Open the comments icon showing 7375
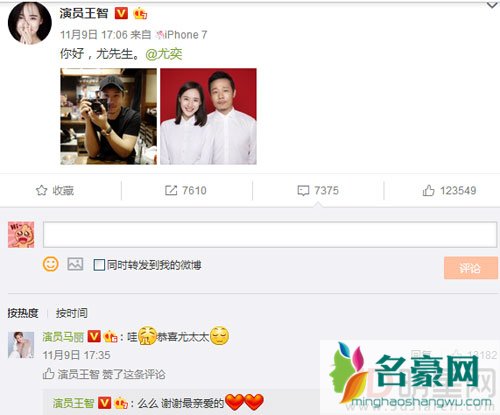Image resolution: width=500 pixels, height=415 pixels. click(x=303, y=190)
